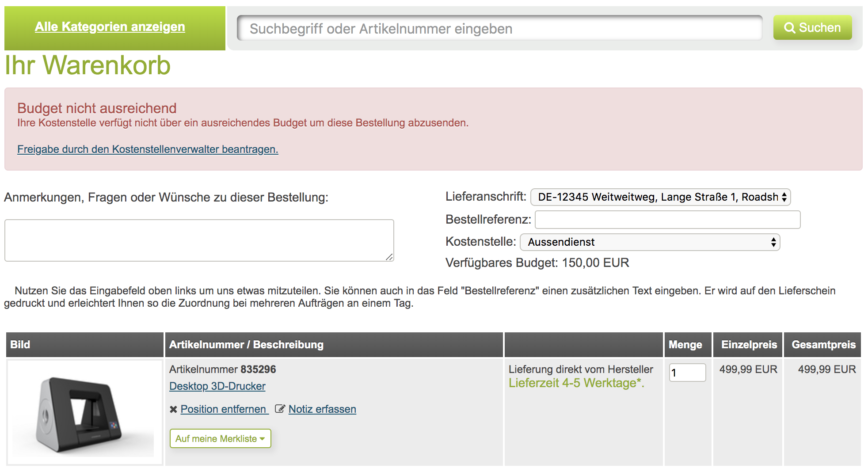Screen dimensions: 868x472
Task: Open the Lieferanschrift address dropdown
Action: pyautogui.click(x=659, y=198)
